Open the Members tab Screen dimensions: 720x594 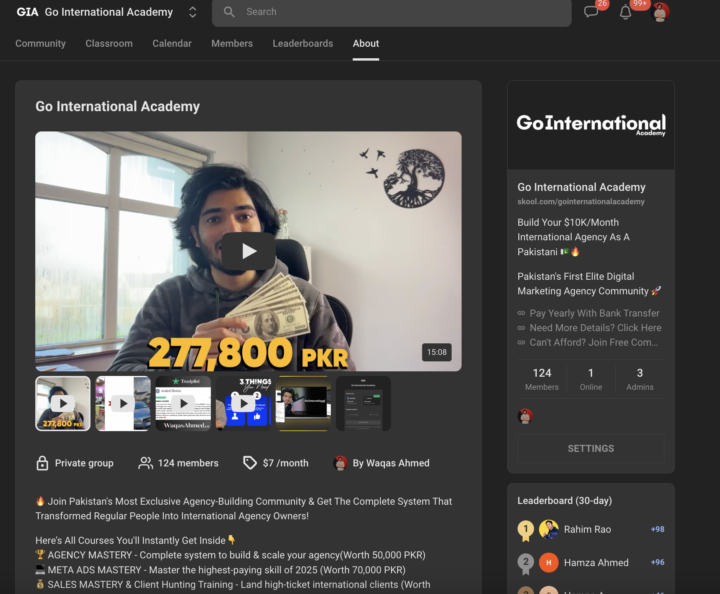pos(232,44)
